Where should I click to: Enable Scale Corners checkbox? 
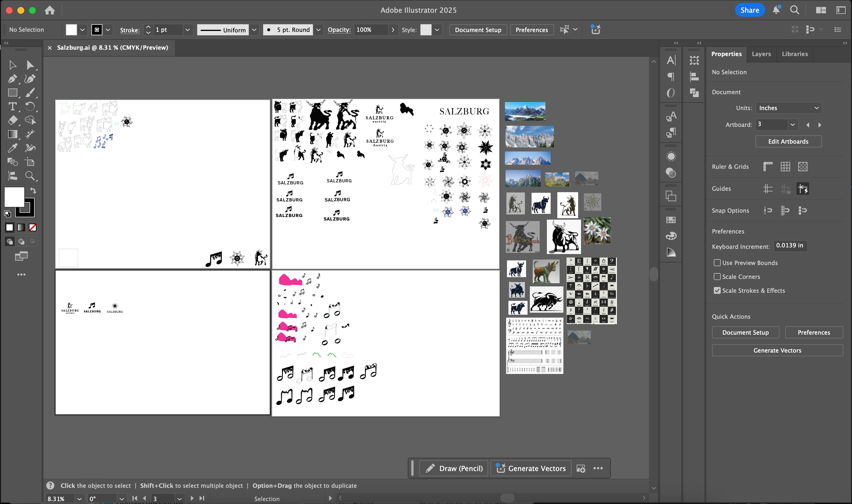[717, 277]
